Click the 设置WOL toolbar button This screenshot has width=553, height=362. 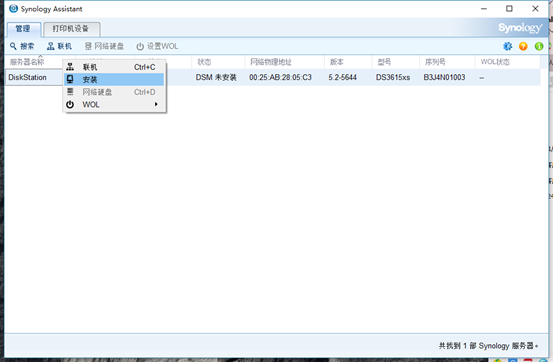pyautogui.click(x=157, y=46)
